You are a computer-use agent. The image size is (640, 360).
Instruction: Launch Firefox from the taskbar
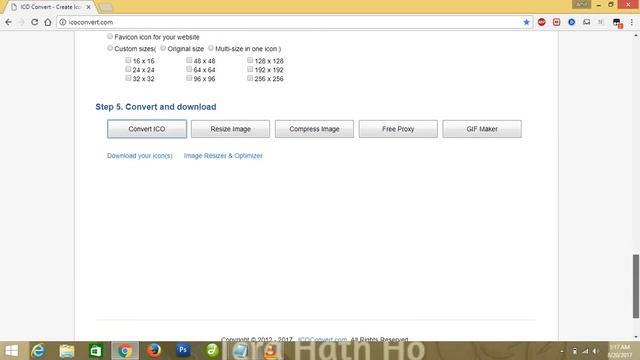pyautogui.click(x=154, y=351)
